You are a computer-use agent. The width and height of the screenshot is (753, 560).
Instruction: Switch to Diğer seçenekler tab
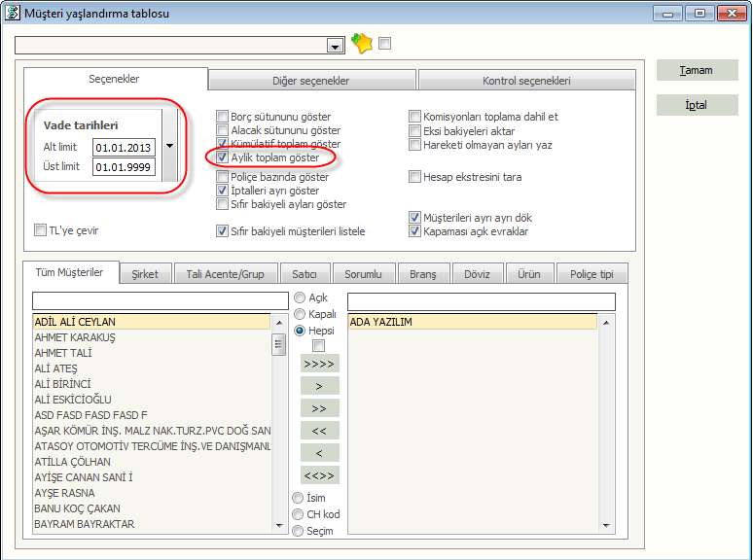coord(311,81)
